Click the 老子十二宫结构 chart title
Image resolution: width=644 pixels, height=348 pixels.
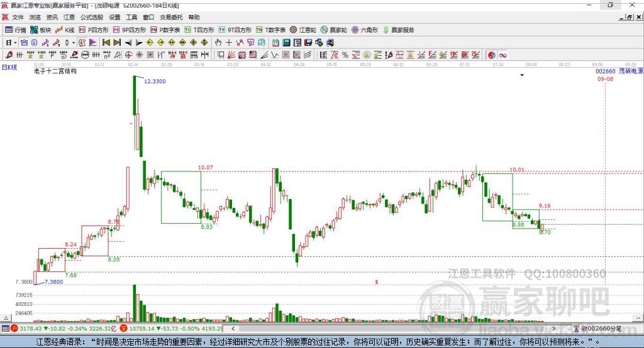tap(55, 72)
